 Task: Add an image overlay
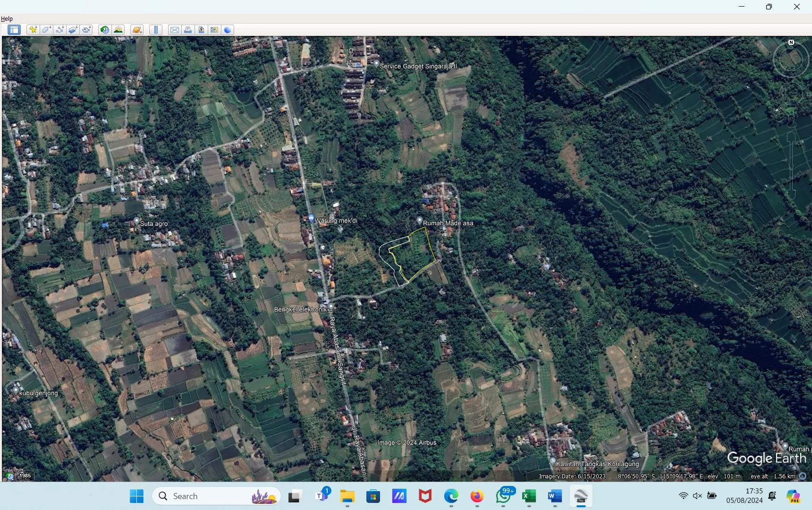coord(73,30)
